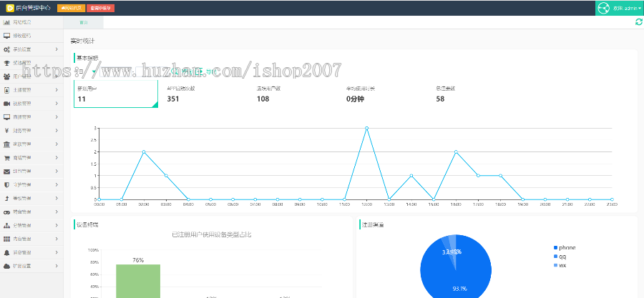
Task: Expand the envelope 红包管理 row chevron
Action: point(57,171)
